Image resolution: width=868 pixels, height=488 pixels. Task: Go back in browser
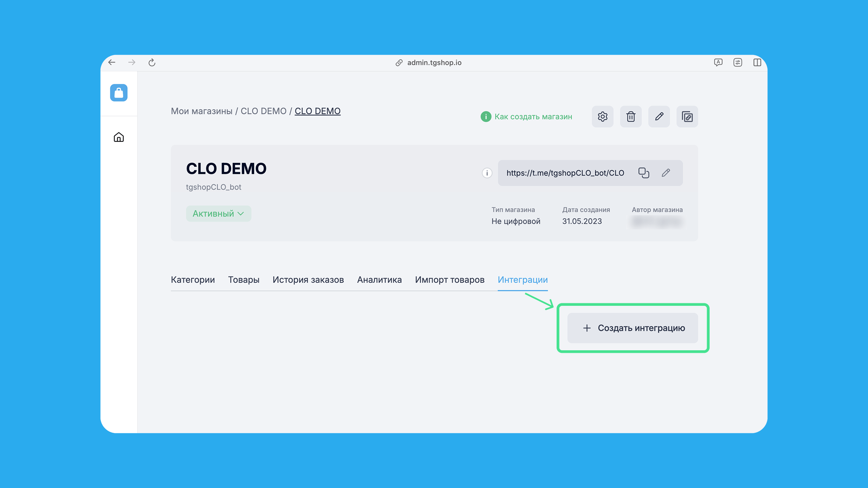(112, 63)
